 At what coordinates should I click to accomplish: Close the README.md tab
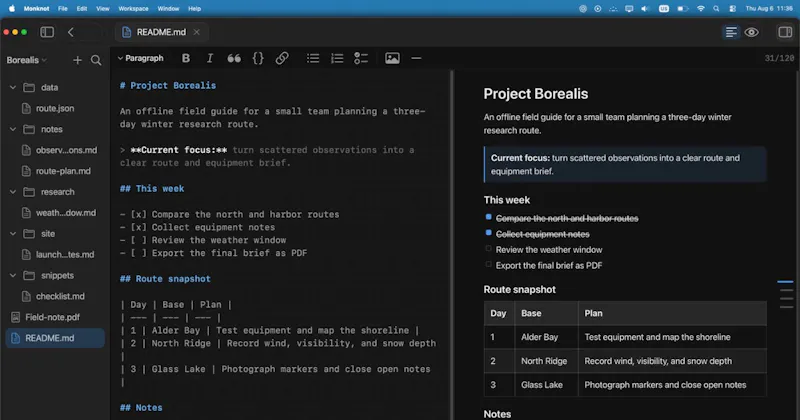(196, 32)
